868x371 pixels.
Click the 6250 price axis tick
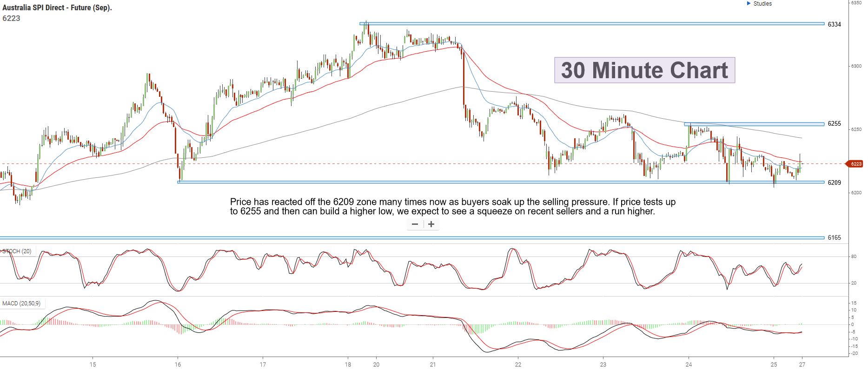pyautogui.click(x=856, y=129)
